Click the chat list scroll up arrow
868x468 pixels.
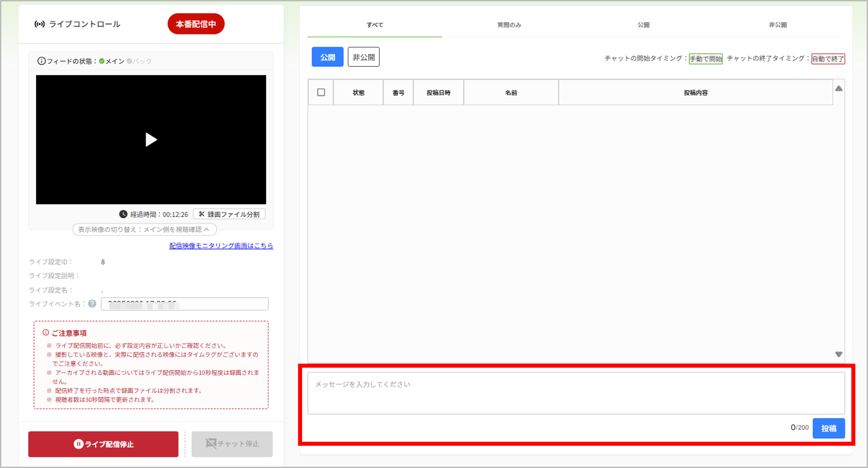(x=839, y=88)
